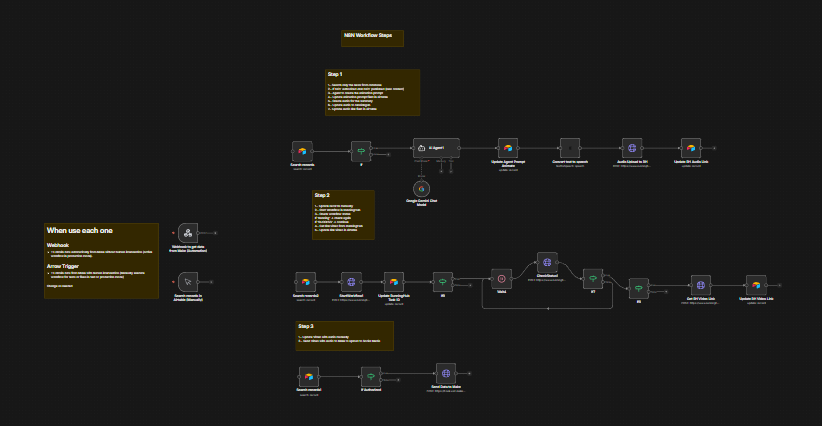Click the Step 2 sticky note
822x426 pixels.
point(343,214)
